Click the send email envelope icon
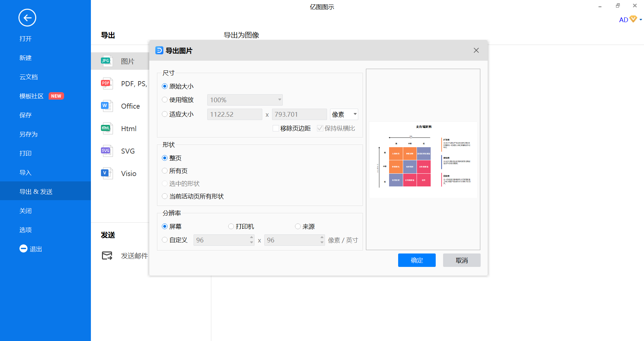 [x=107, y=256]
